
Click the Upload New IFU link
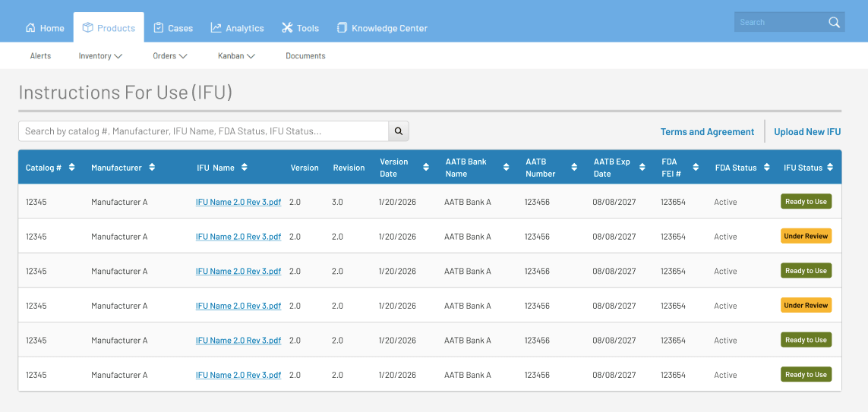tap(807, 132)
